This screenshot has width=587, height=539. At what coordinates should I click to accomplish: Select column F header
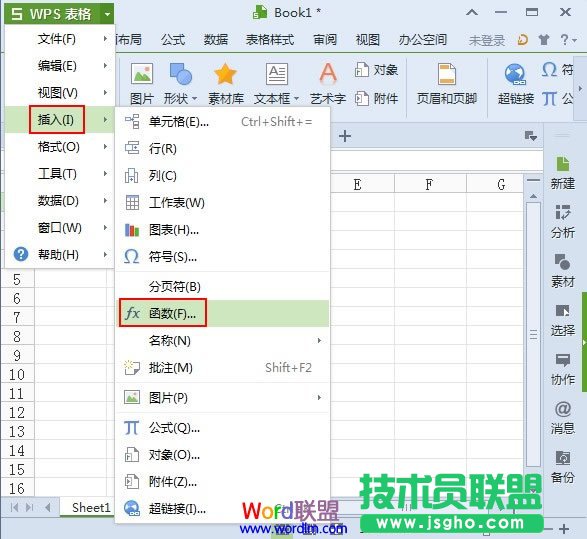[430, 184]
